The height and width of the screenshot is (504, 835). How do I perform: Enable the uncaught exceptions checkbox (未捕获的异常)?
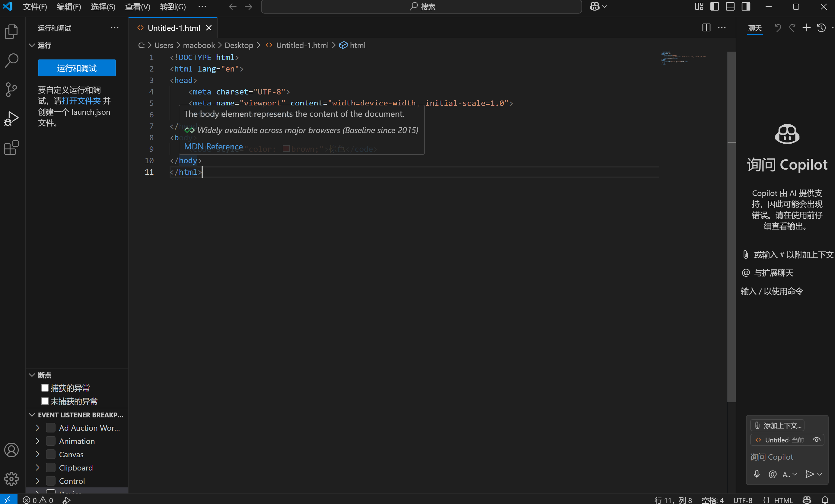(45, 401)
